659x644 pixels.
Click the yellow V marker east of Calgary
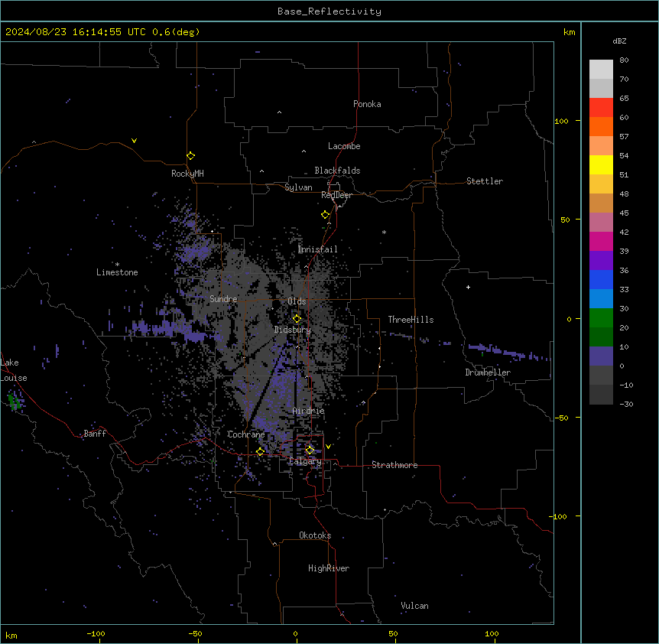[x=328, y=447]
